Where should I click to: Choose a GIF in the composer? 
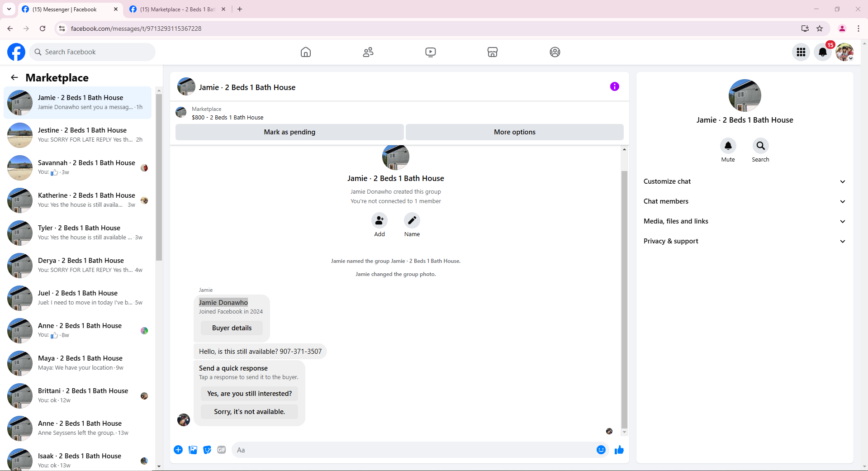coord(222,450)
